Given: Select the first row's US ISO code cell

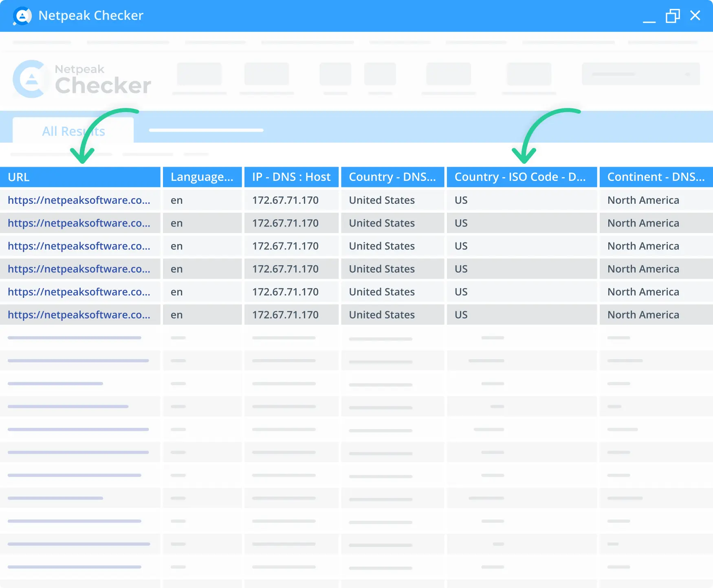Looking at the screenshot, I should 522,200.
